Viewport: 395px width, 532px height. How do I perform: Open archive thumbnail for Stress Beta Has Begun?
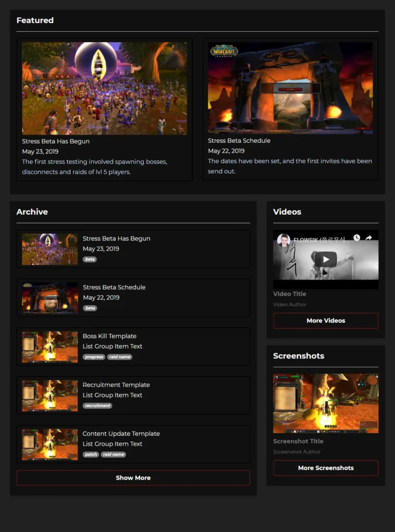pyautogui.click(x=50, y=249)
